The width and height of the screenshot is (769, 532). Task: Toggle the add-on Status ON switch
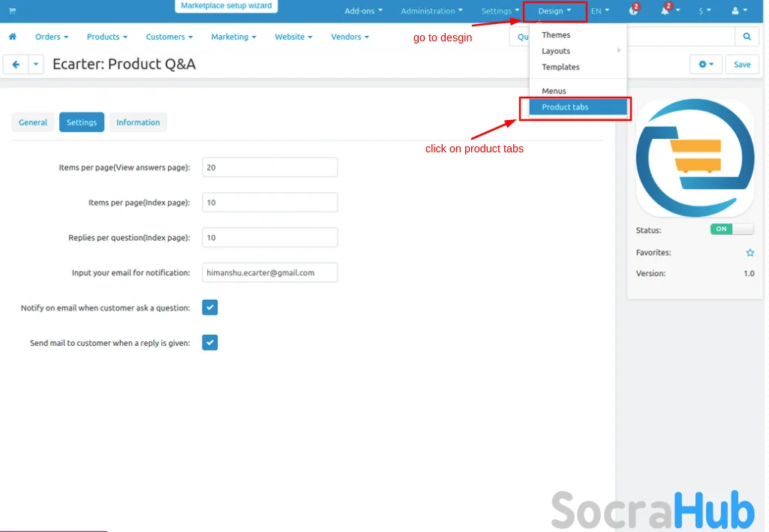pos(731,229)
